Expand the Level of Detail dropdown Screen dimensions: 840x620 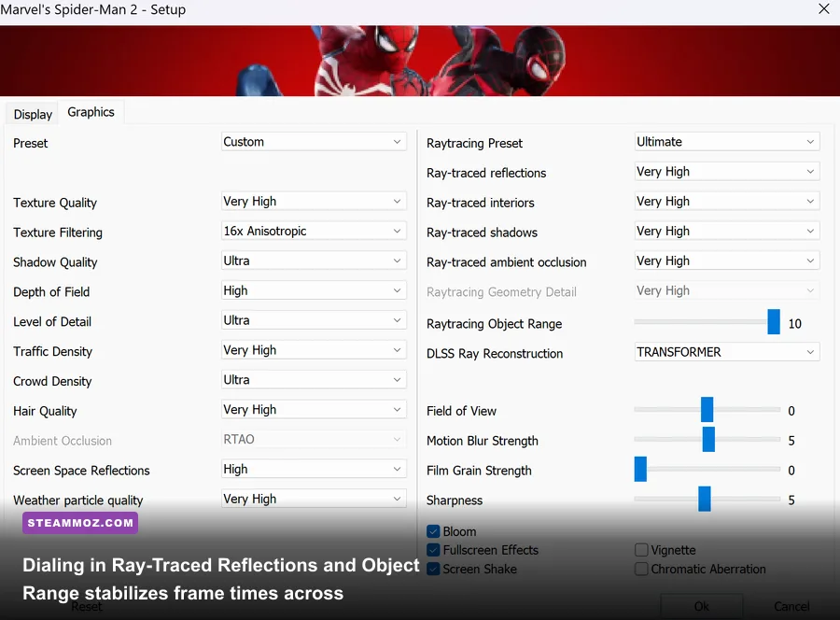(x=314, y=320)
